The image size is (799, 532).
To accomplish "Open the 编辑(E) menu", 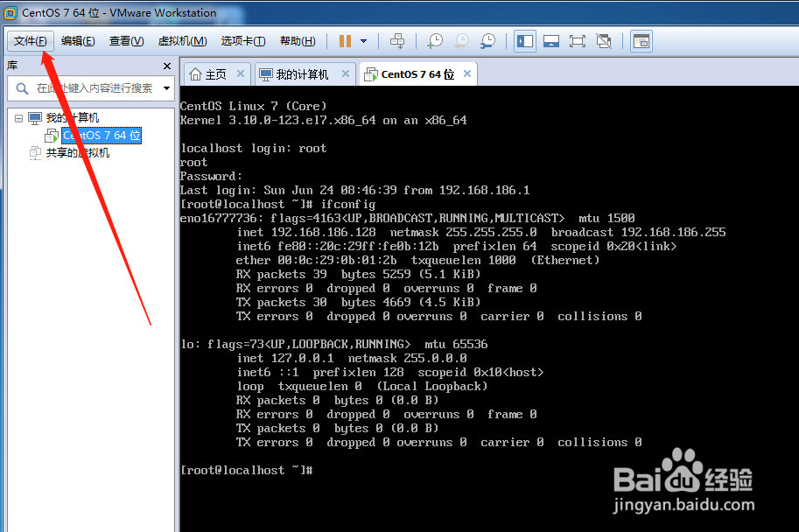I will point(78,41).
